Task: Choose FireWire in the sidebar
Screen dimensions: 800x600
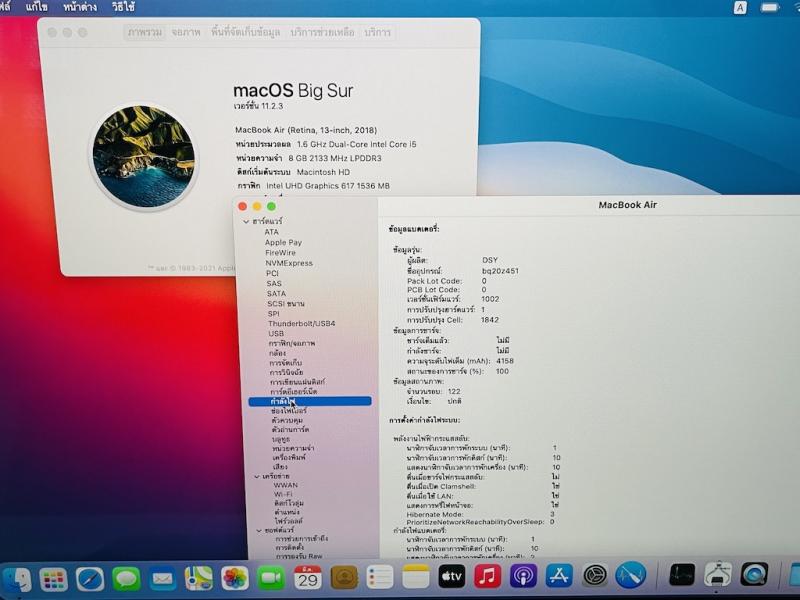Action: pos(280,253)
